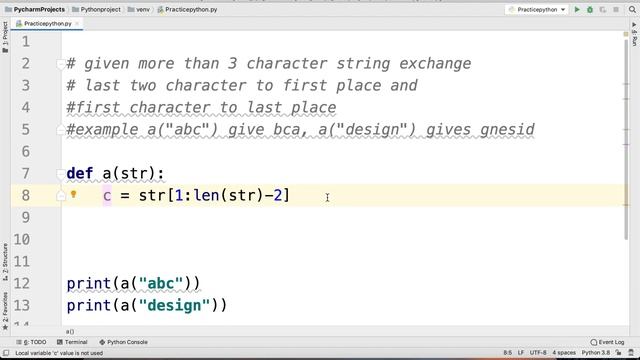Click the "abc" string in print line 12
Viewport: 640px width, 360px height.
tap(161, 283)
